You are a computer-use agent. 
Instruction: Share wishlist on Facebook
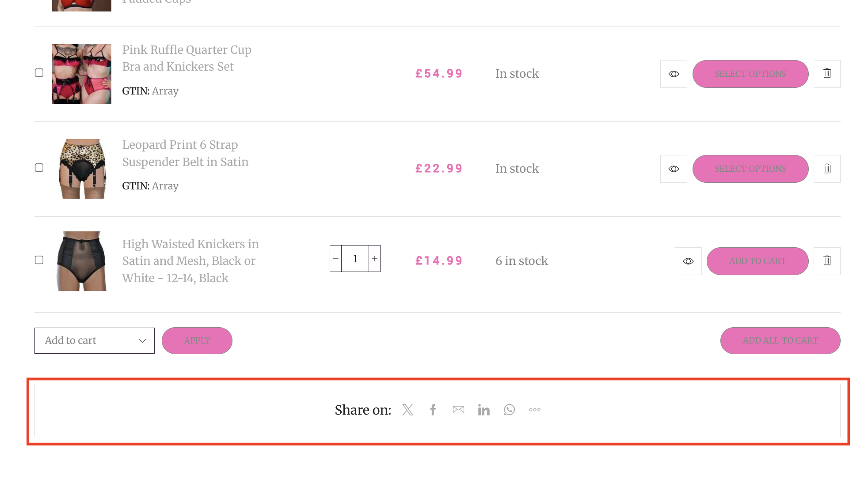pos(433,410)
